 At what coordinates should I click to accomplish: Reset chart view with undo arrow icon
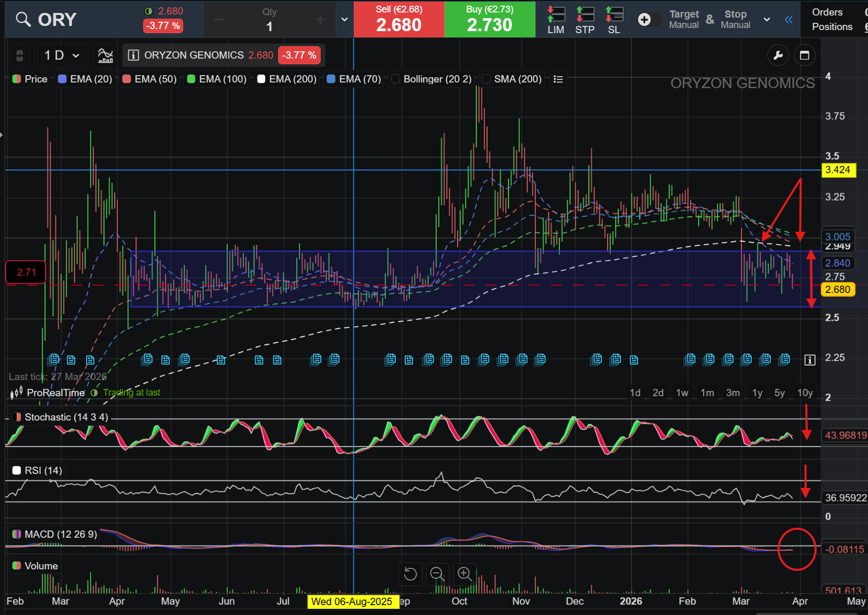410,574
